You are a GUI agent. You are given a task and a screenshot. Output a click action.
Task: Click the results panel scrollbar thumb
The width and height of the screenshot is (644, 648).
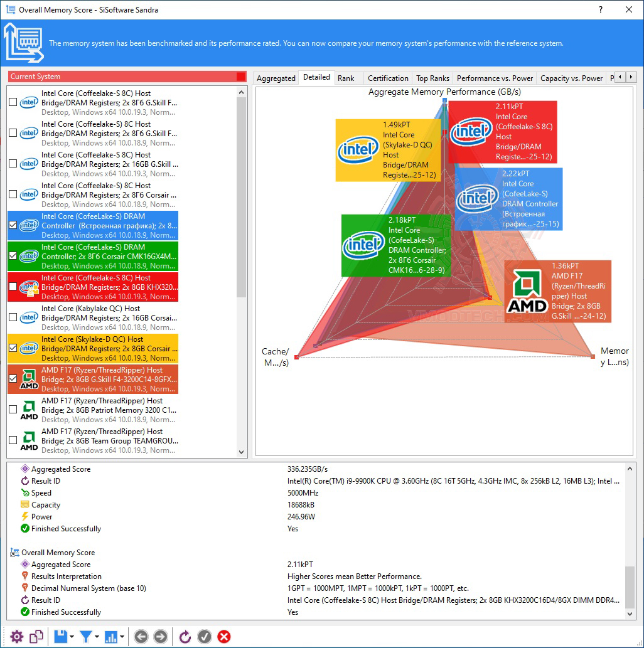click(x=630, y=587)
